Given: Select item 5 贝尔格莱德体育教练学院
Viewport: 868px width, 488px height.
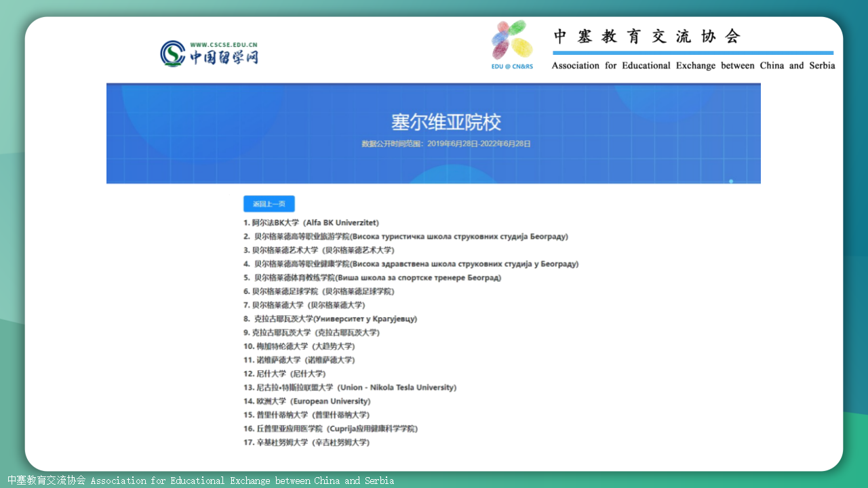Looking at the screenshot, I should (x=372, y=278).
